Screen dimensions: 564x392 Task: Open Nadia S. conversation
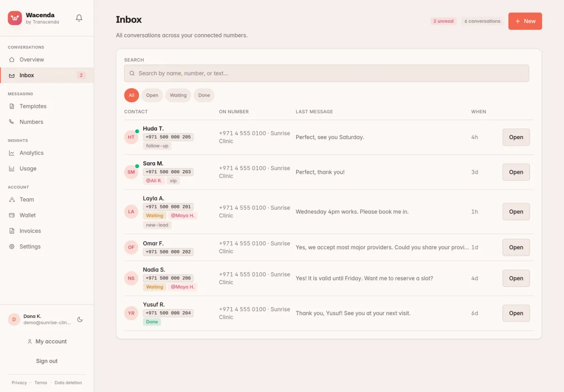tap(516, 278)
